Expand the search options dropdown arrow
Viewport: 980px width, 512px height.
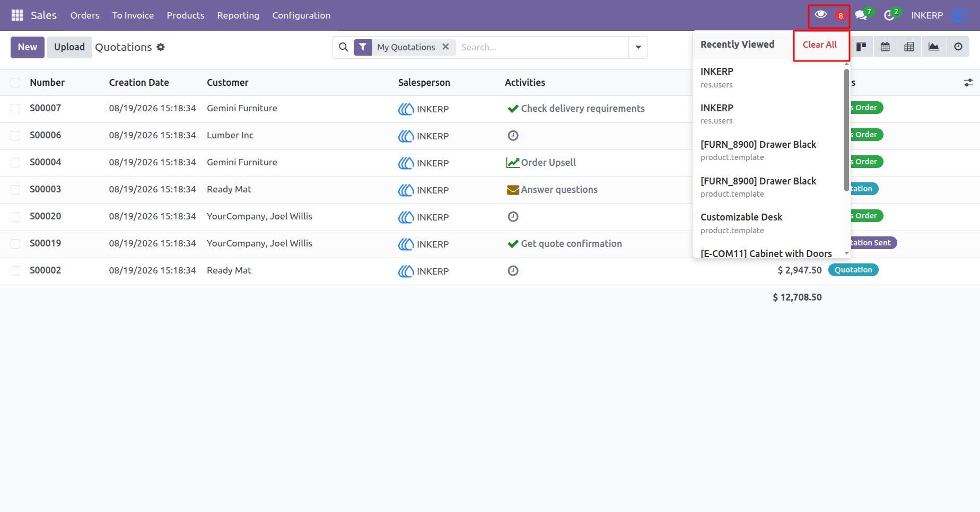638,47
